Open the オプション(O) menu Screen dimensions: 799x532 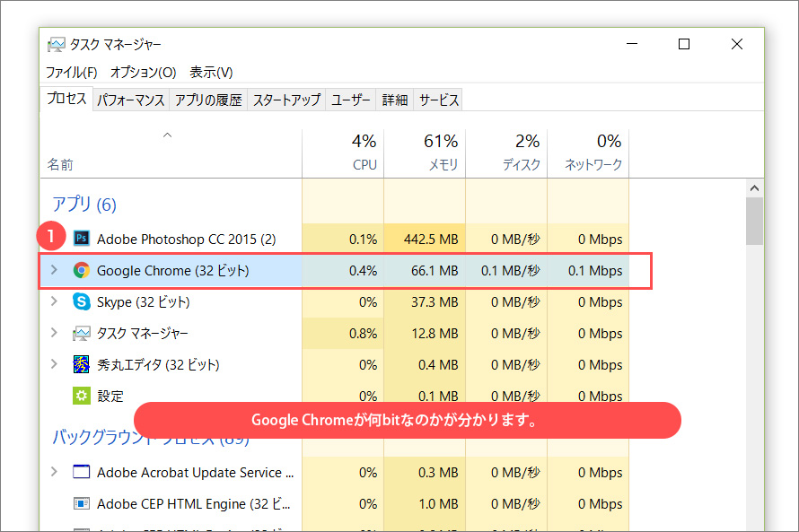[143, 73]
